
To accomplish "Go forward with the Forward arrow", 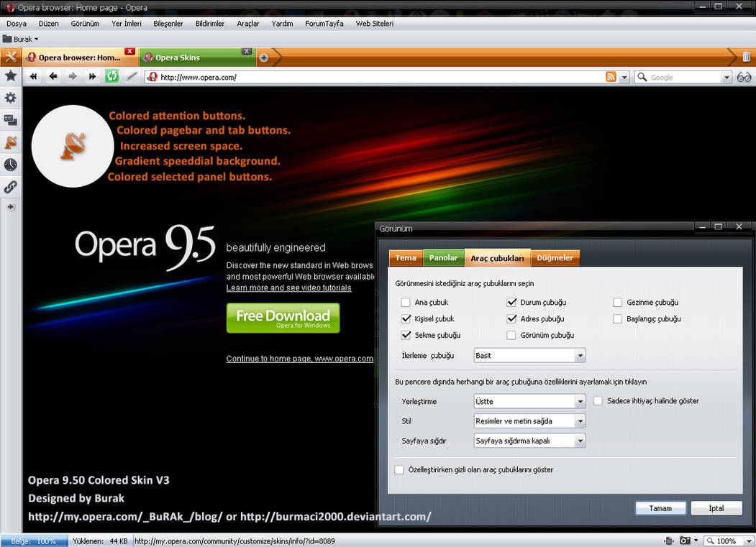I will (x=73, y=76).
